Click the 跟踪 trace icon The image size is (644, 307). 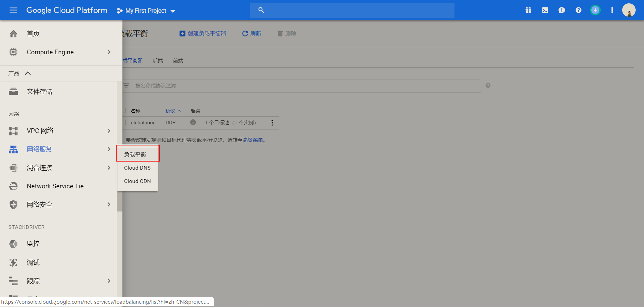pos(13,281)
